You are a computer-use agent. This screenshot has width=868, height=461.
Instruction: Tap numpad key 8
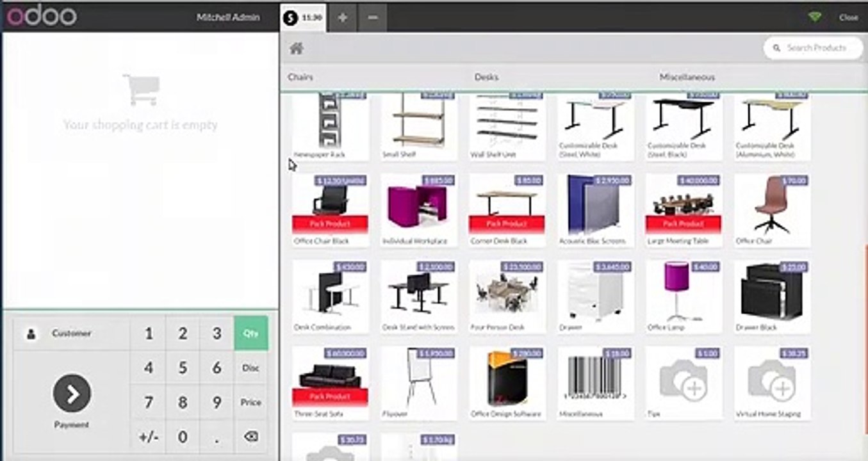[183, 403]
